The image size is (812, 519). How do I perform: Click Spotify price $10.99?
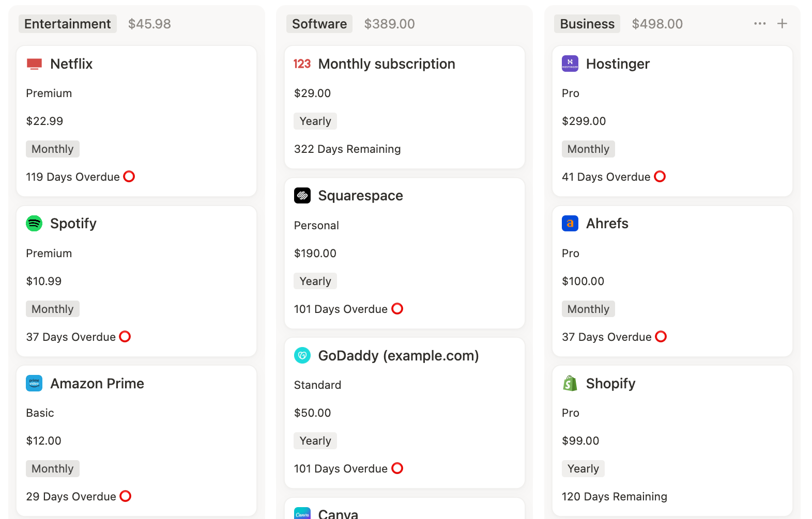[x=44, y=281]
